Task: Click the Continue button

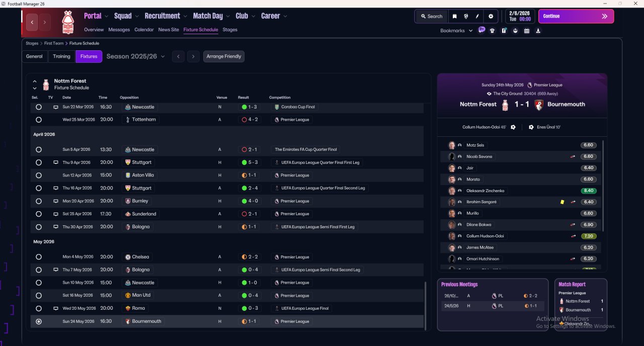Action: (x=576, y=16)
